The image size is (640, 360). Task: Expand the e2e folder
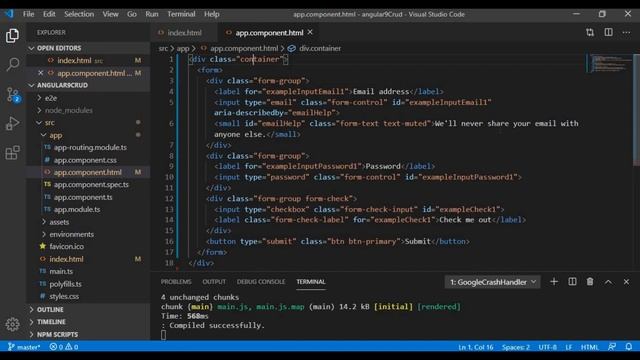pos(88,98)
